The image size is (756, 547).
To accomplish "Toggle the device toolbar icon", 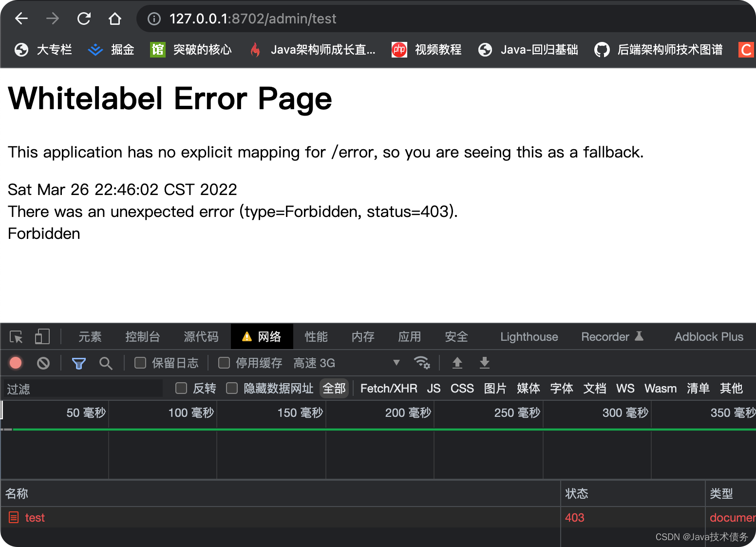I will (42, 337).
